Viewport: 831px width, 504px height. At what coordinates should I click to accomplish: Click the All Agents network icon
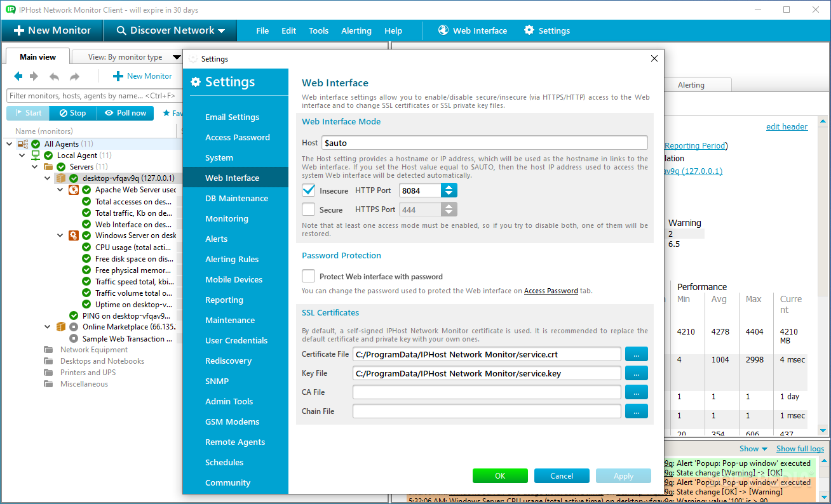pyautogui.click(x=23, y=144)
